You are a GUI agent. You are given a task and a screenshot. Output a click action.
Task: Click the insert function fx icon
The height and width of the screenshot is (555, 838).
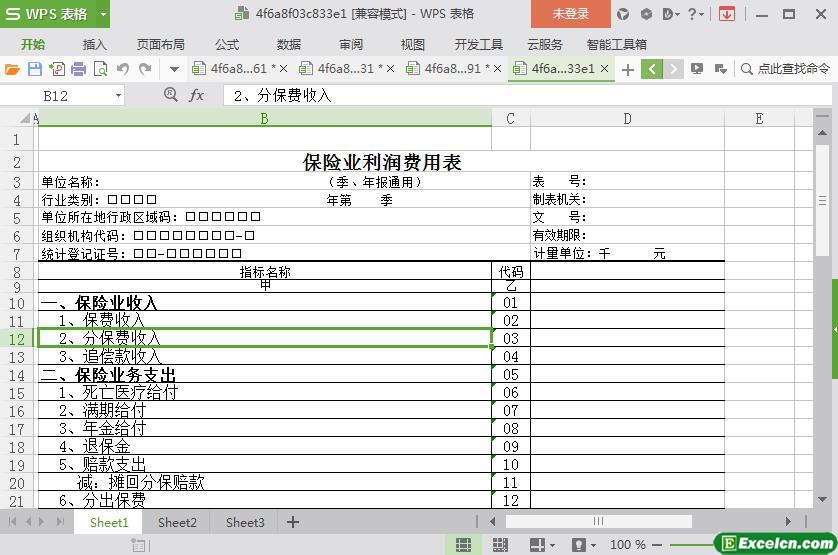197,95
